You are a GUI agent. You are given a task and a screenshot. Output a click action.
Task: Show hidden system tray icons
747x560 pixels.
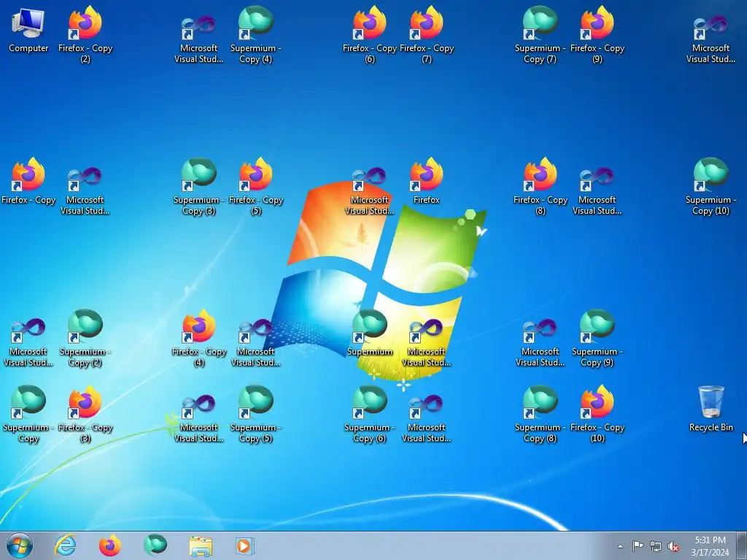pyautogui.click(x=620, y=546)
